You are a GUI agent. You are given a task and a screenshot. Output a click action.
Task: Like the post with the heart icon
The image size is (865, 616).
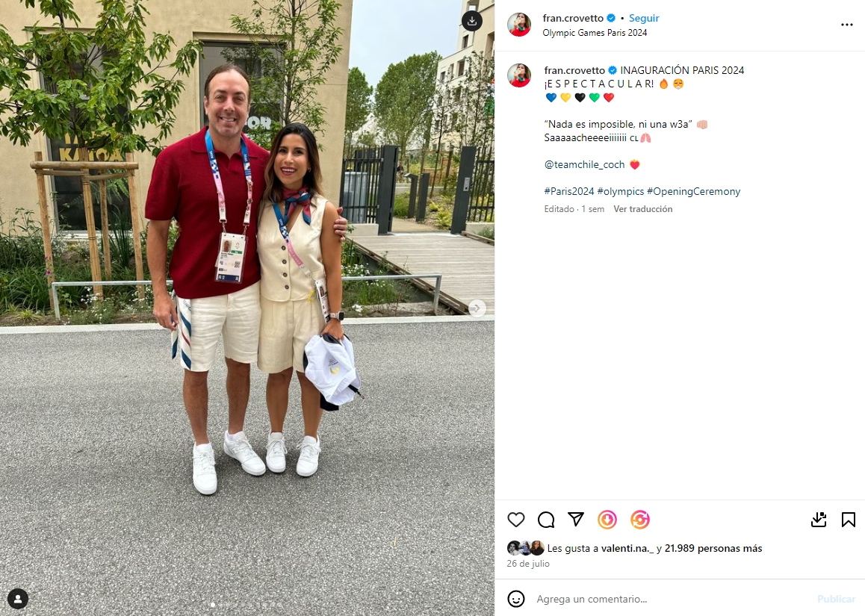pyautogui.click(x=516, y=520)
